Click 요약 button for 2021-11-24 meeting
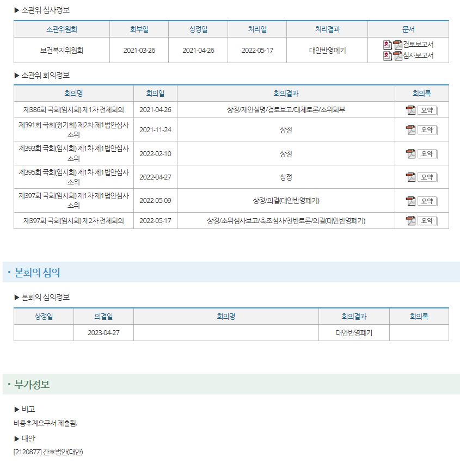Viewport: 460px width, 476px height. (427, 130)
